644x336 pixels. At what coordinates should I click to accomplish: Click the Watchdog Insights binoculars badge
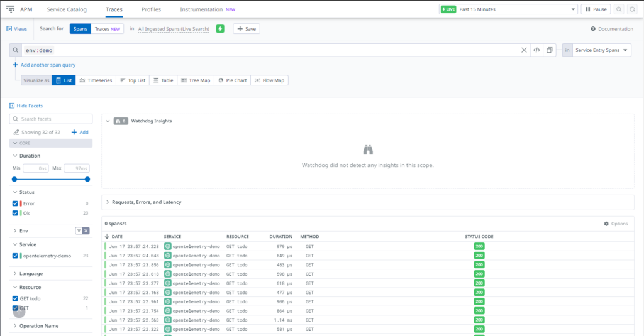click(x=121, y=121)
